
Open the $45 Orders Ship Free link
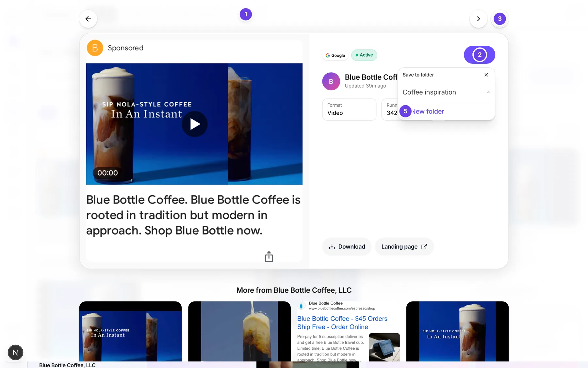click(x=342, y=323)
